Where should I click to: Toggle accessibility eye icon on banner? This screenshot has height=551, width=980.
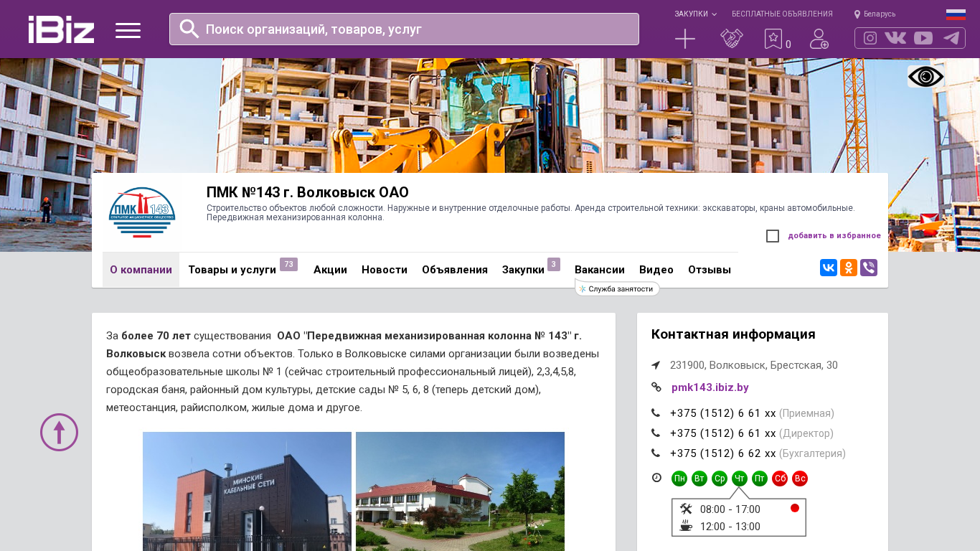[925, 77]
